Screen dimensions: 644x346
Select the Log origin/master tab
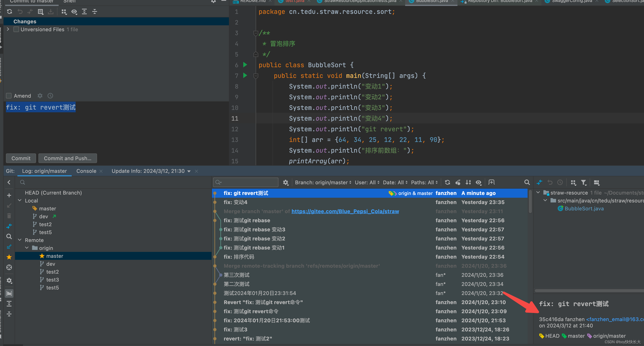click(x=44, y=171)
